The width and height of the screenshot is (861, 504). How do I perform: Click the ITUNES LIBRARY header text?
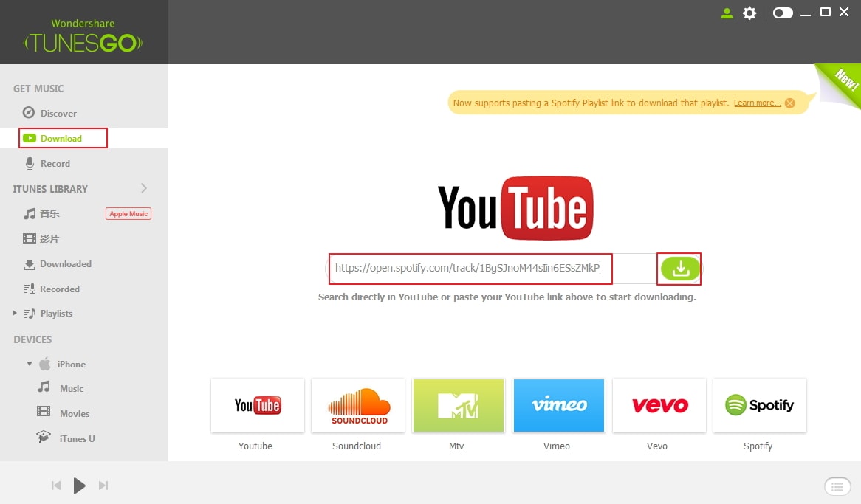coord(50,189)
